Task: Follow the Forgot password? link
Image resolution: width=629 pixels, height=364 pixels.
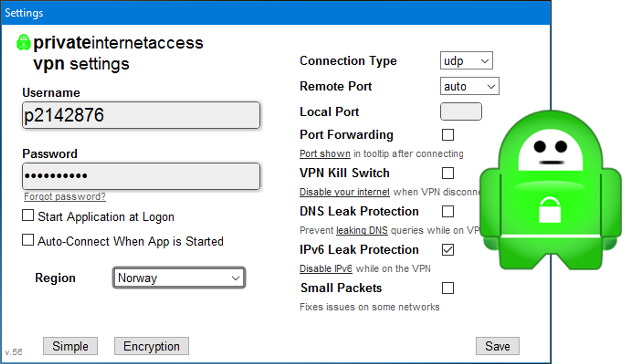Action: coord(65,197)
